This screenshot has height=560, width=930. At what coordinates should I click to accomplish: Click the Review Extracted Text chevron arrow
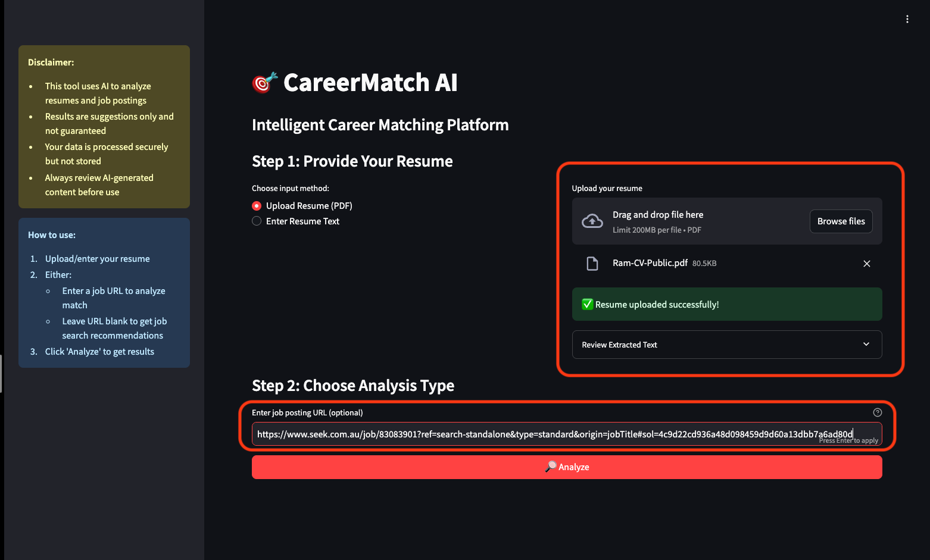866,345
